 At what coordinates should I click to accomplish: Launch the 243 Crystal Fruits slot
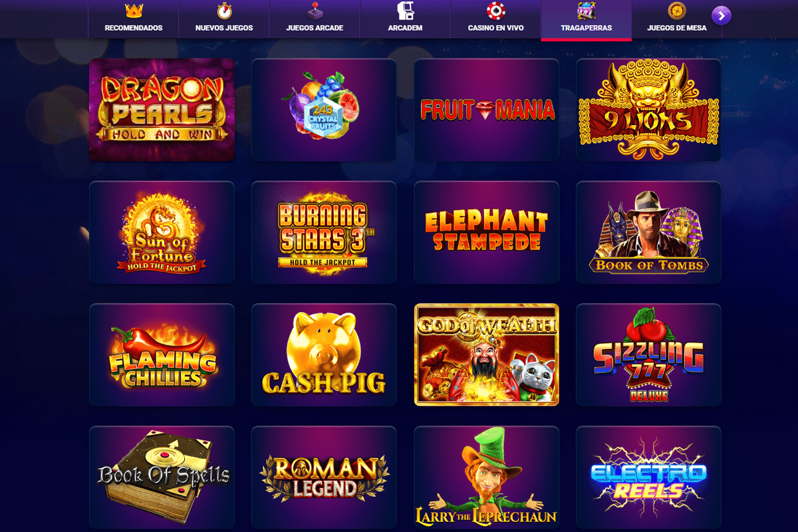point(324,110)
